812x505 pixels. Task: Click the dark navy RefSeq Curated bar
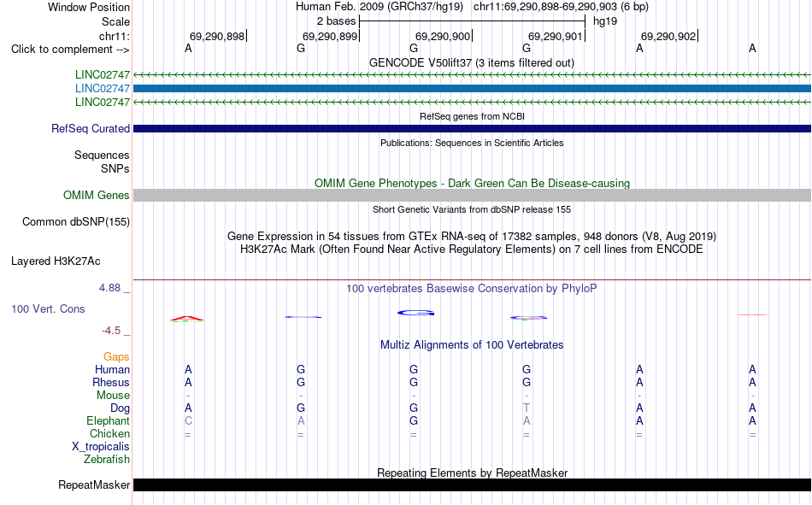(x=472, y=128)
